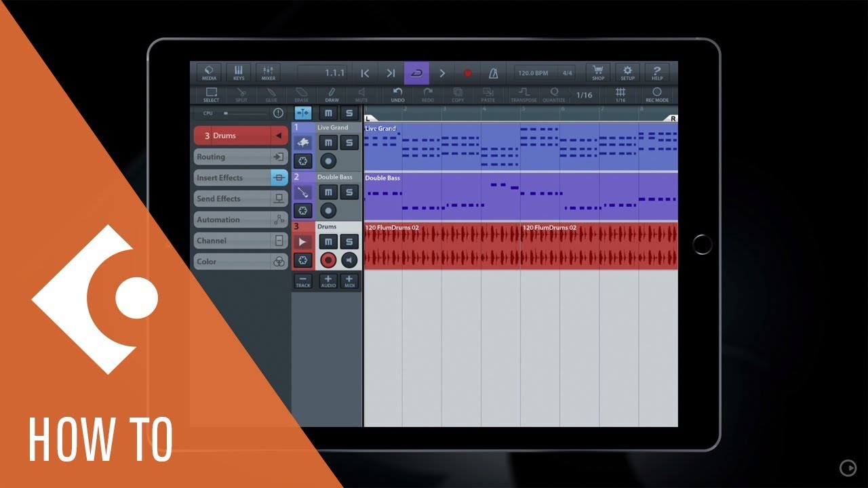This screenshot has width=868, height=488.
Task: Toggle the metronome click
Action: coord(494,73)
